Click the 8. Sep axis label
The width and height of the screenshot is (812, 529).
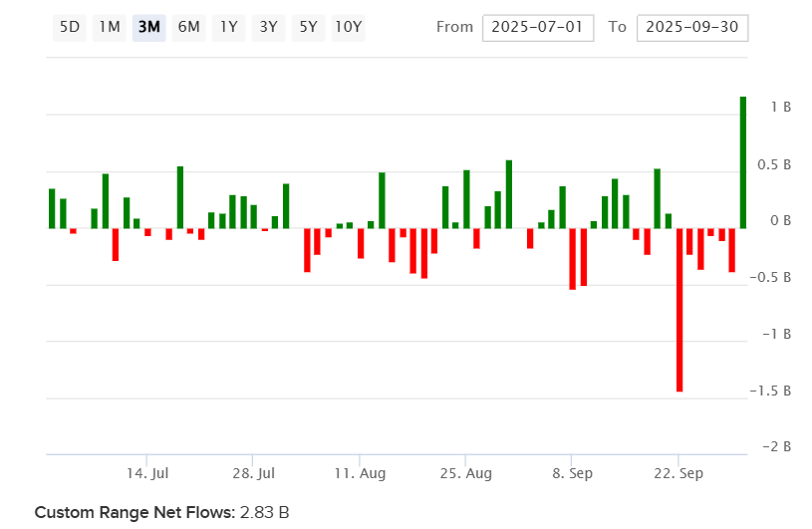[x=572, y=473]
